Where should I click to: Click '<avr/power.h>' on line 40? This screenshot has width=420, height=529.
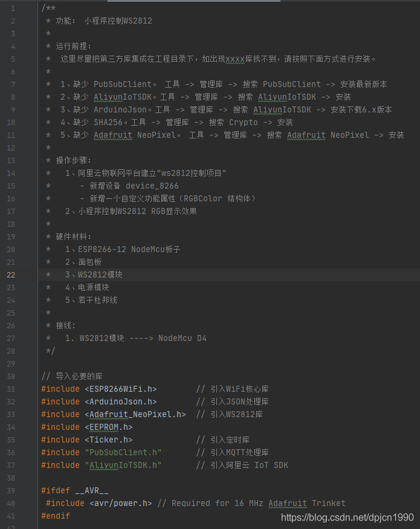pos(121,504)
